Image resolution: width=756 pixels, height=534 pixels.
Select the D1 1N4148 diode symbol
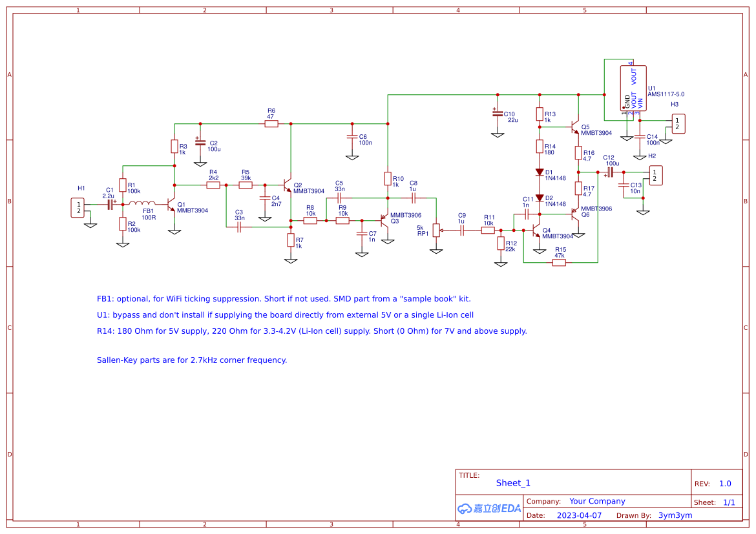pyautogui.click(x=539, y=172)
